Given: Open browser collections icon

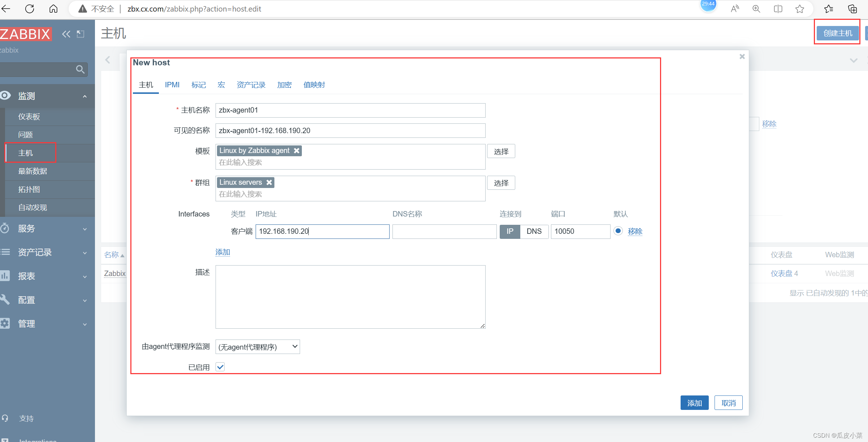Looking at the screenshot, I should click(852, 9).
